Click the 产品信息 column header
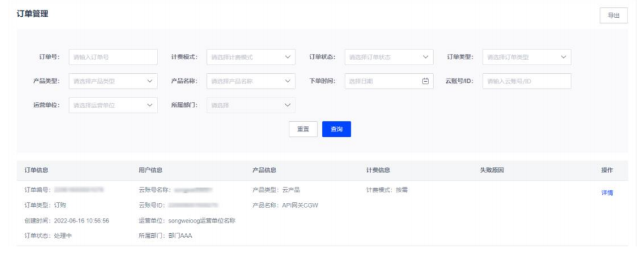 point(264,170)
